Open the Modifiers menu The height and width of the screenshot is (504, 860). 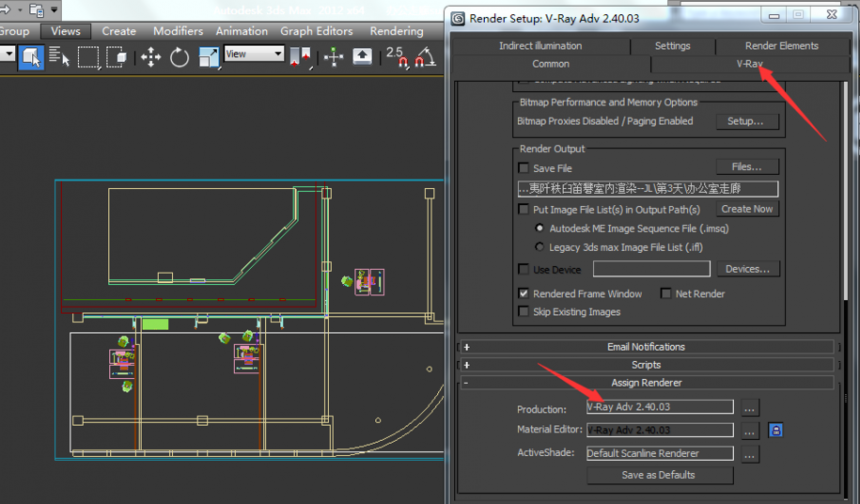[178, 31]
